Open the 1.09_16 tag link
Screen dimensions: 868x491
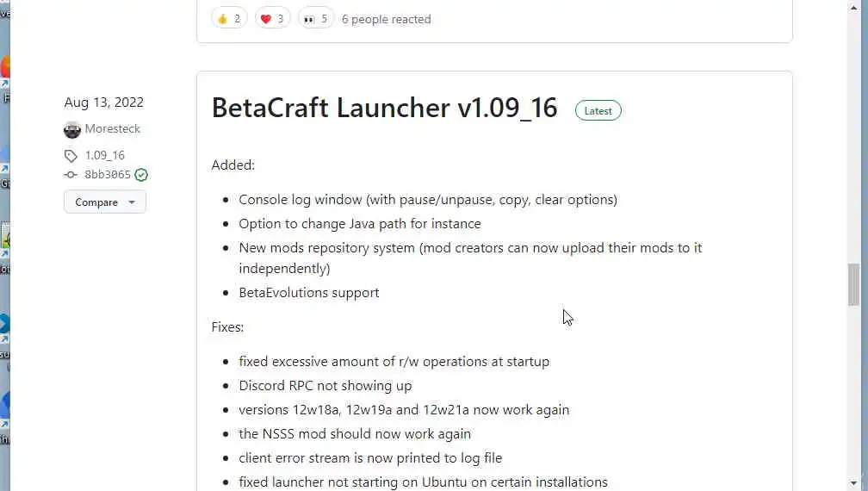[105, 156]
